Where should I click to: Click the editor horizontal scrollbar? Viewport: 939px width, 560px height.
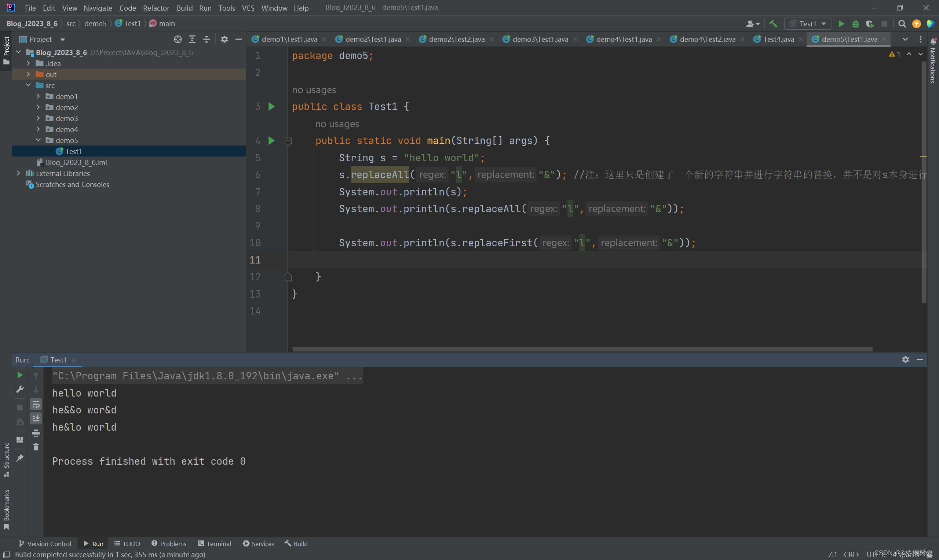[x=581, y=349]
